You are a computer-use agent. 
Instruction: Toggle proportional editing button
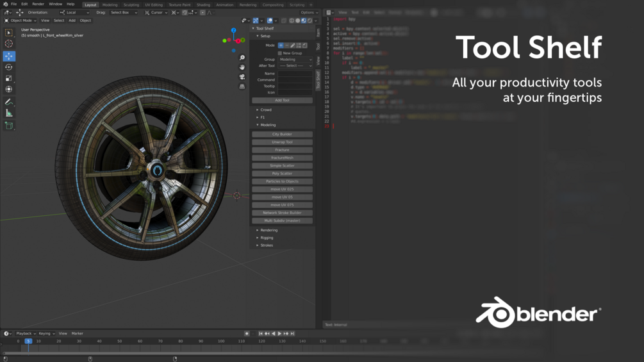(x=202, y=13)
